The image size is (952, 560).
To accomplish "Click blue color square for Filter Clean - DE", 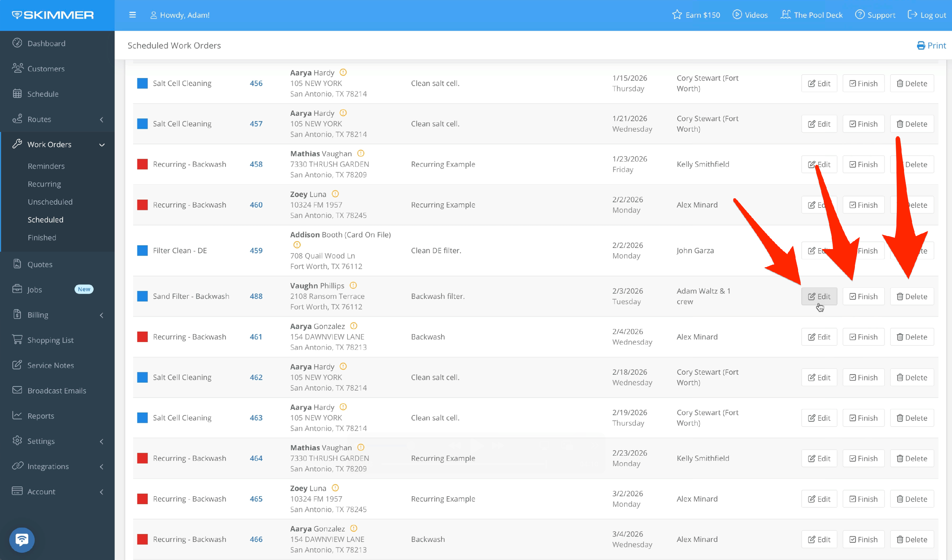I will point(142,250).
